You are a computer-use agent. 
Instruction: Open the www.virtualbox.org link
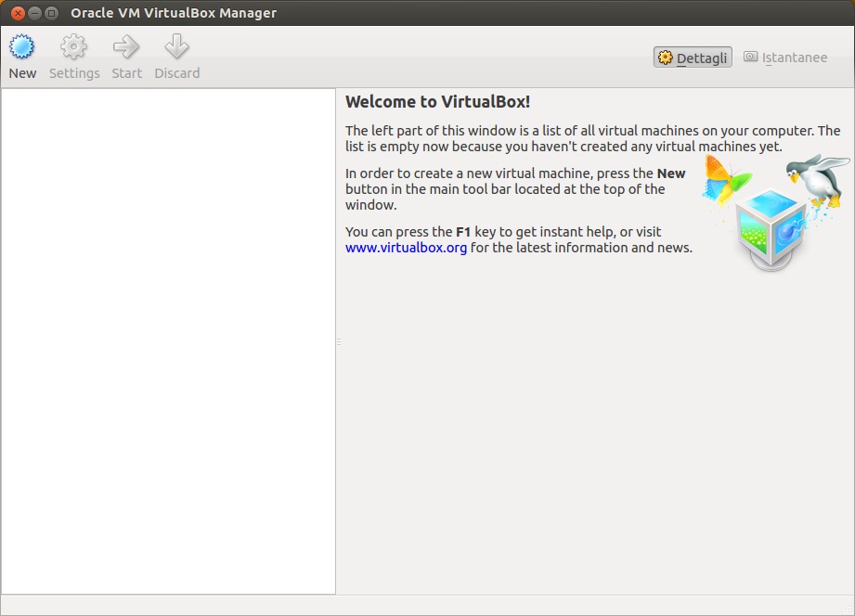[x=407, y=248]
